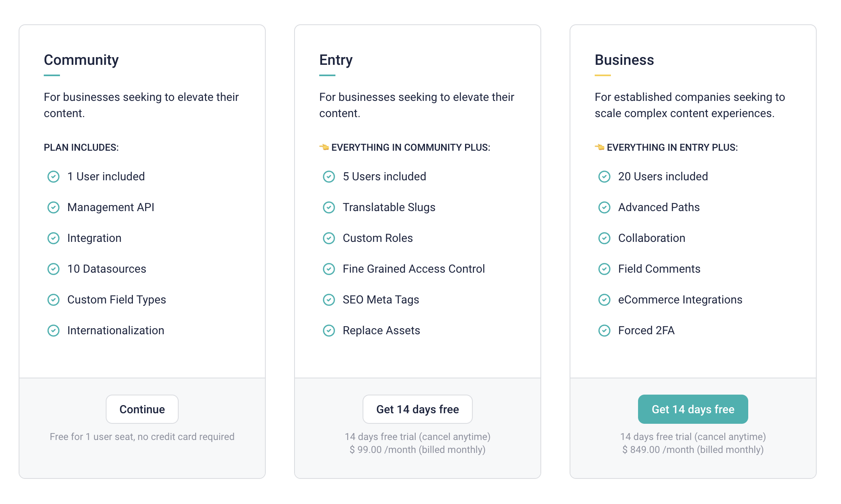Click the checkmark icon beside 10 Datasources
The height and width of the screenshot is (504, 841).
tap(53, 269)
